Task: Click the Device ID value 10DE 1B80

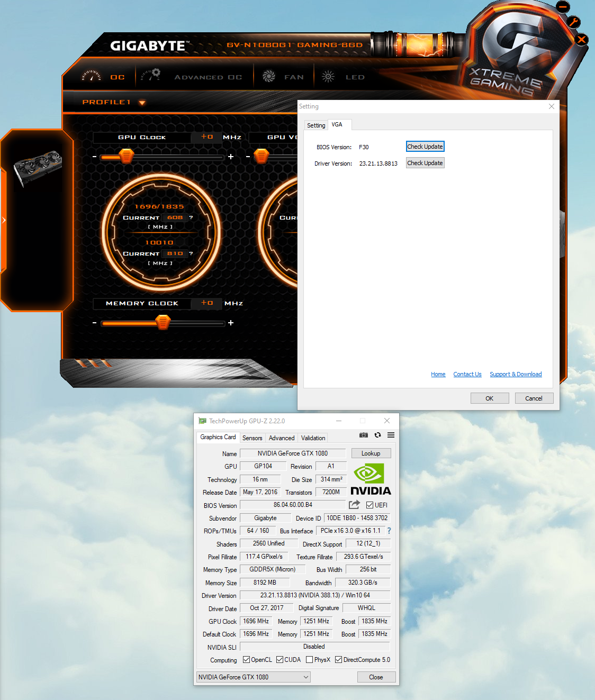Action: (357, 518)
